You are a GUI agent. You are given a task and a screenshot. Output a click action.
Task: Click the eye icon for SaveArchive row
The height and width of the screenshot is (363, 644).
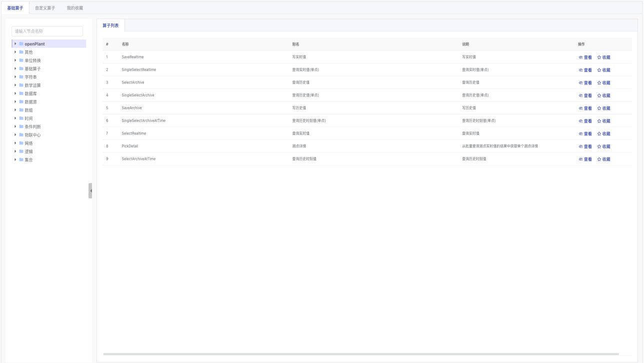coord(580,108)
